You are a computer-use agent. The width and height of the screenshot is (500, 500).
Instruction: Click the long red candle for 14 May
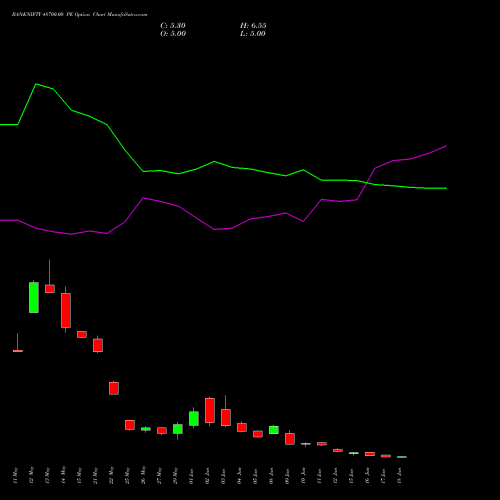coord(66,310)
